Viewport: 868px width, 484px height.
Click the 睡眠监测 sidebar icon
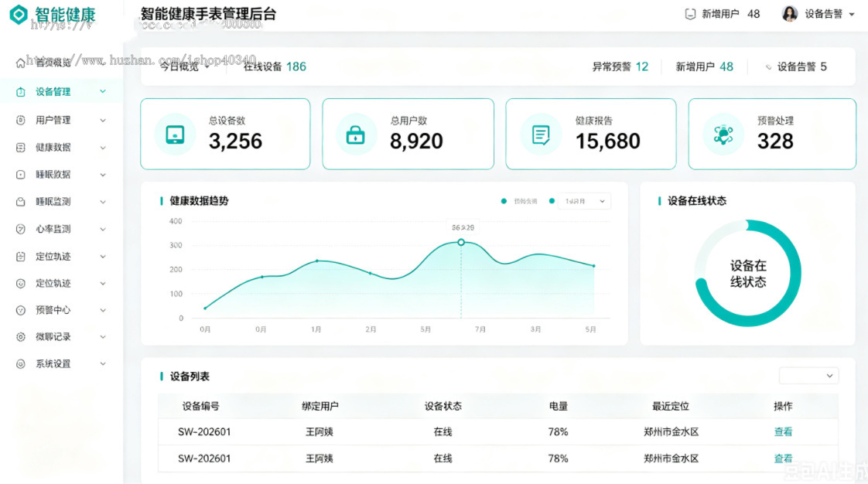point(20,201)
